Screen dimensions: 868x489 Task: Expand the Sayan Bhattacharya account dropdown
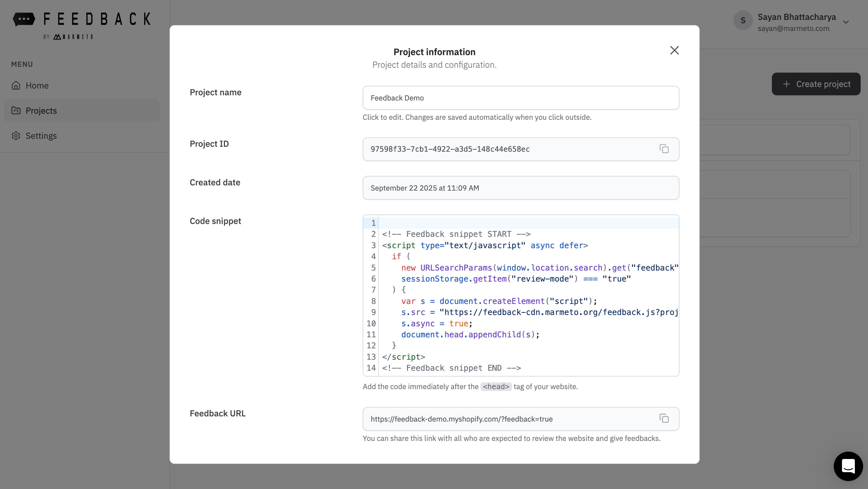point(846,22)
